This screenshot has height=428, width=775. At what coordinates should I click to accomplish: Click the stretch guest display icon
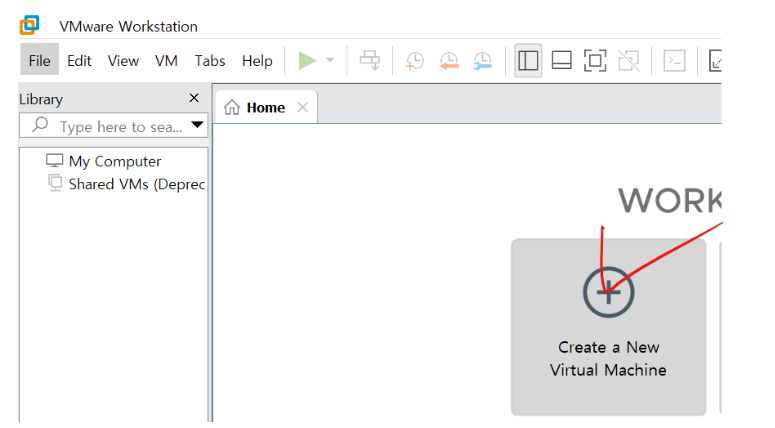(715, 61)
